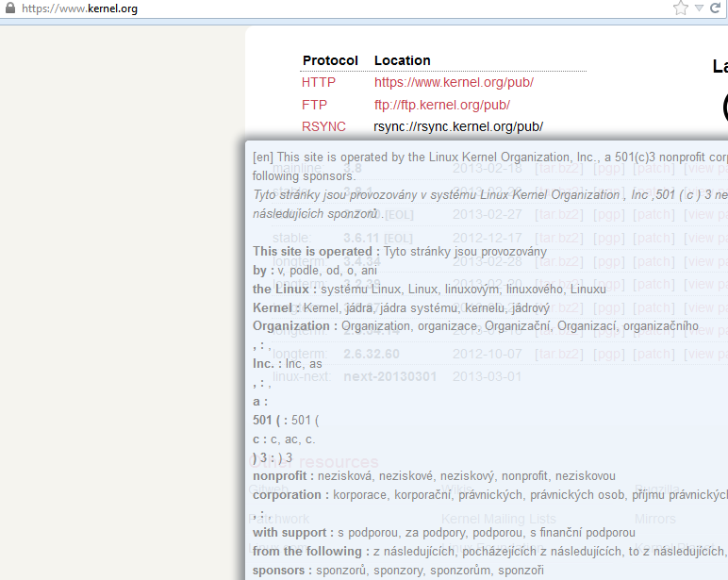Screen dimensions: 728x580
Task: Click the 'sponsors' translation row
Action: [398, 571]
